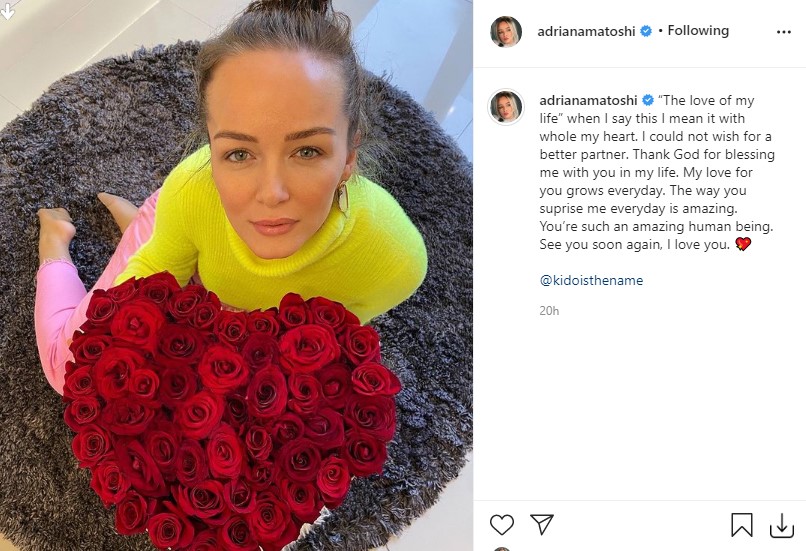Click the verified badge in the header

(x=646, y=31)
